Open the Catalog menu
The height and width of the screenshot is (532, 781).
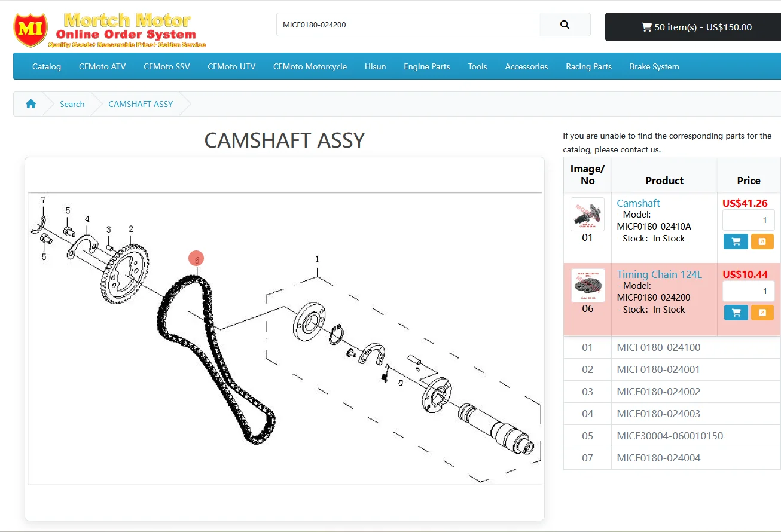(47, 66)
